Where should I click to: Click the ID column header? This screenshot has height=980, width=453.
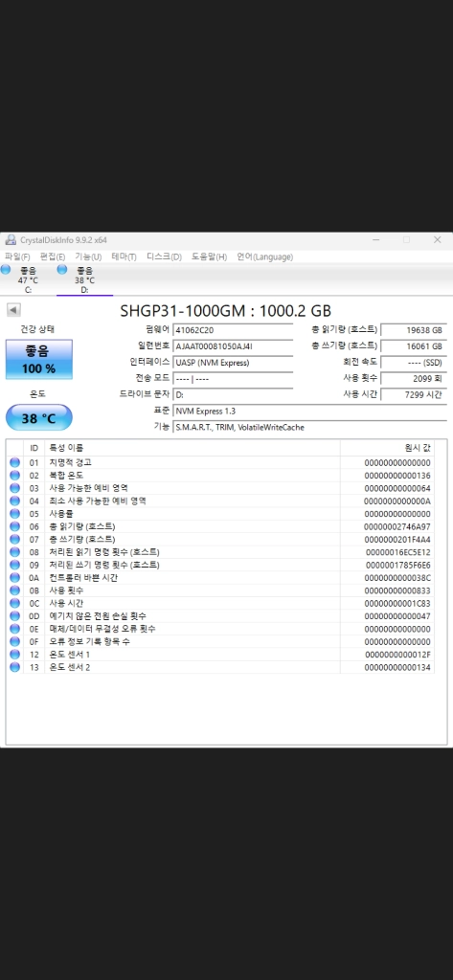[x=34, y=448]
